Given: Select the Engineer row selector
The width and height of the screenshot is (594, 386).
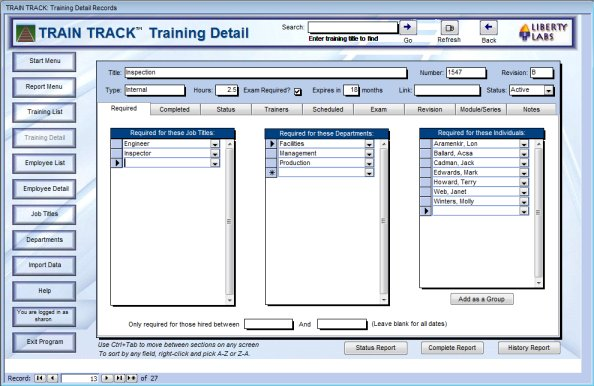Looking at the screenshot, I should click(x=116, y=144).
